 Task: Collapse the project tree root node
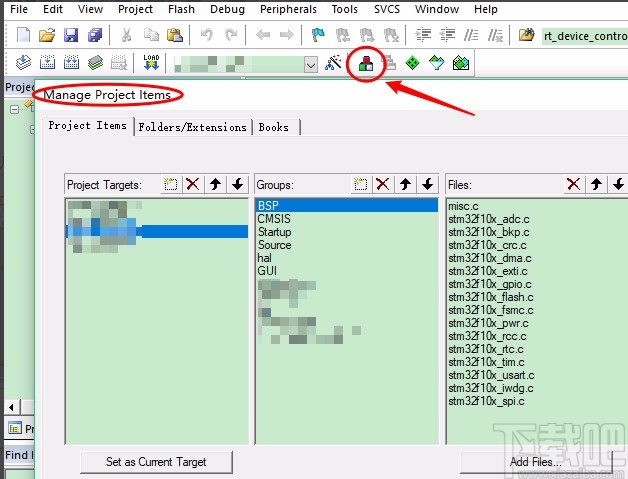(14, 109)
